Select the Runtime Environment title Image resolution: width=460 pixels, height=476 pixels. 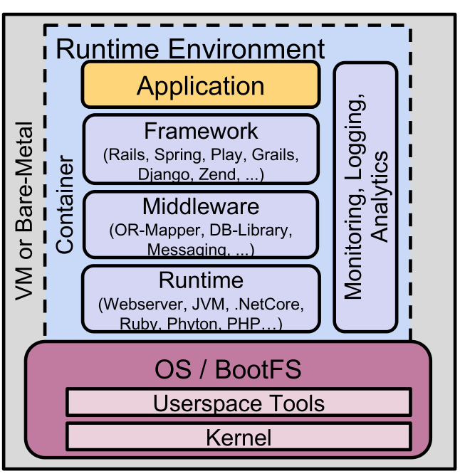pos(189,48)
